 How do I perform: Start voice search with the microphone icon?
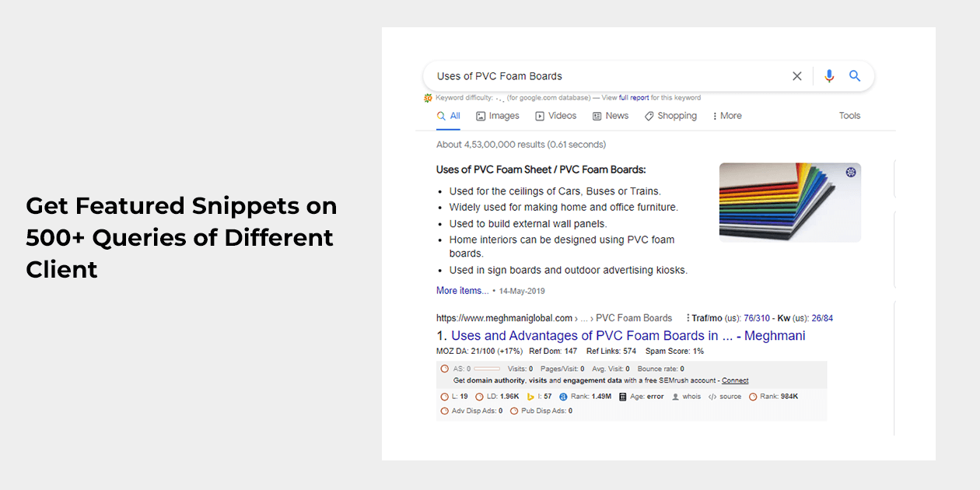(x=829, y=76)
